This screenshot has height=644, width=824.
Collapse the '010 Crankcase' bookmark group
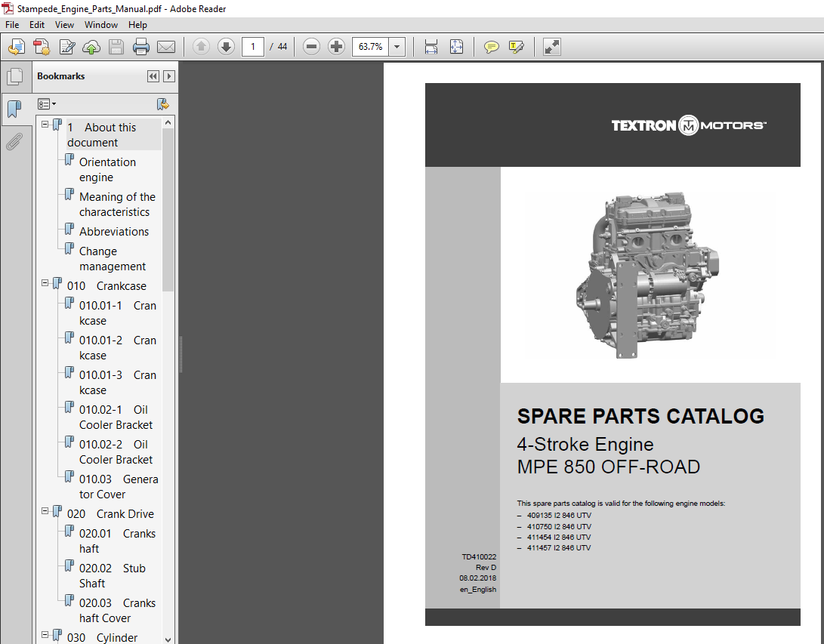click(45, 283)
